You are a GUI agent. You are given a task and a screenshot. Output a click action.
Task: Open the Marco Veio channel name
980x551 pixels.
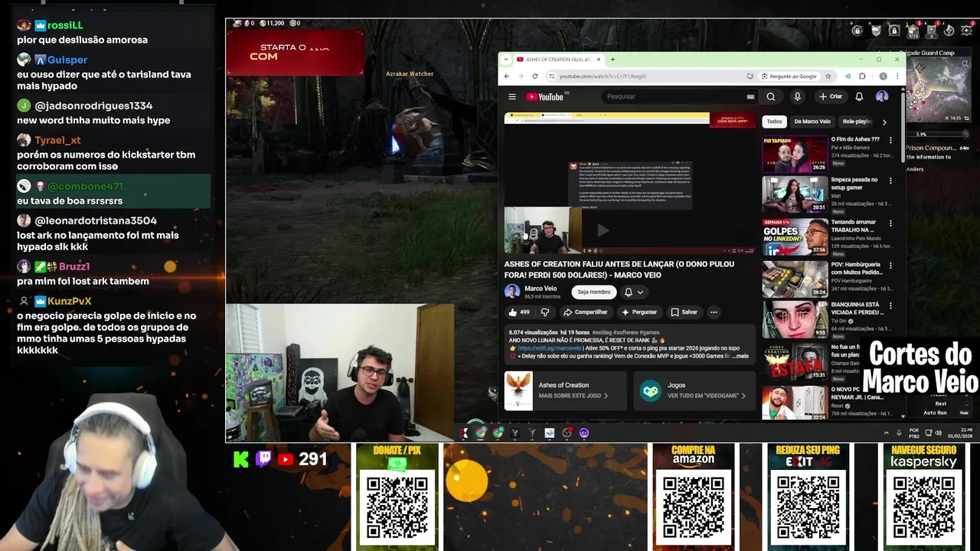[541, 289]
